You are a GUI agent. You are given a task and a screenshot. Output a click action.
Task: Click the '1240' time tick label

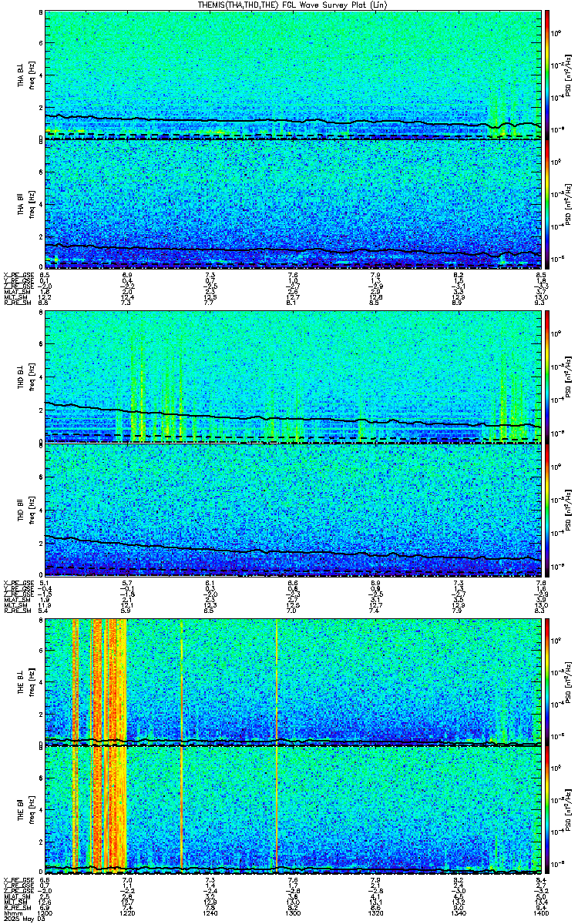(210, 912)
